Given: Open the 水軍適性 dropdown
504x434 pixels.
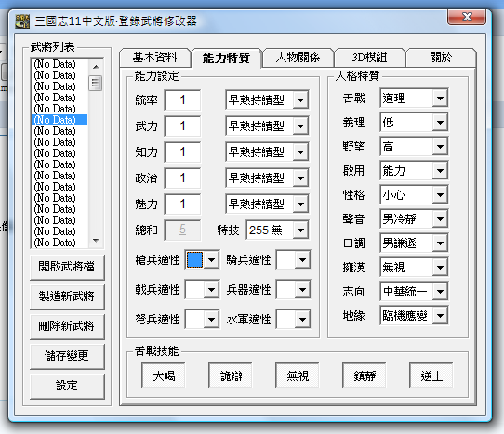Looking at the screenshot, I should (x=294, y=320).
